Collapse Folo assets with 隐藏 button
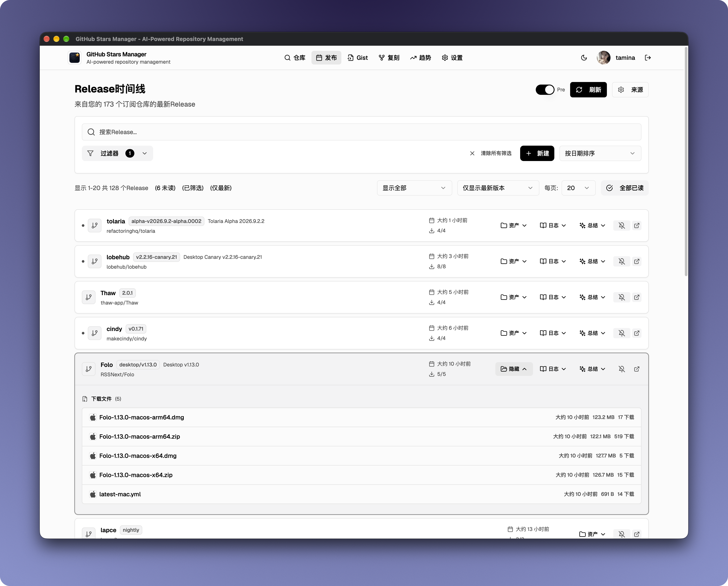The image size is (728, 586). coord(514,369)
